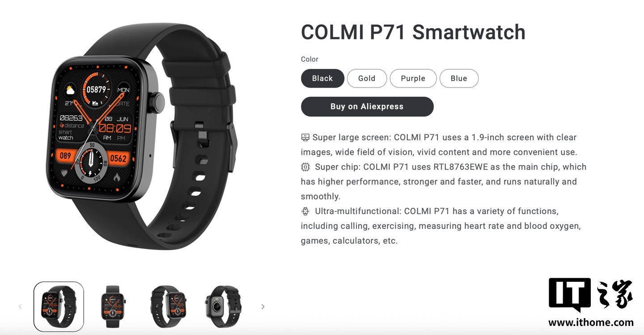View the front-facing watch thumbnail

[x=113, y=306]
